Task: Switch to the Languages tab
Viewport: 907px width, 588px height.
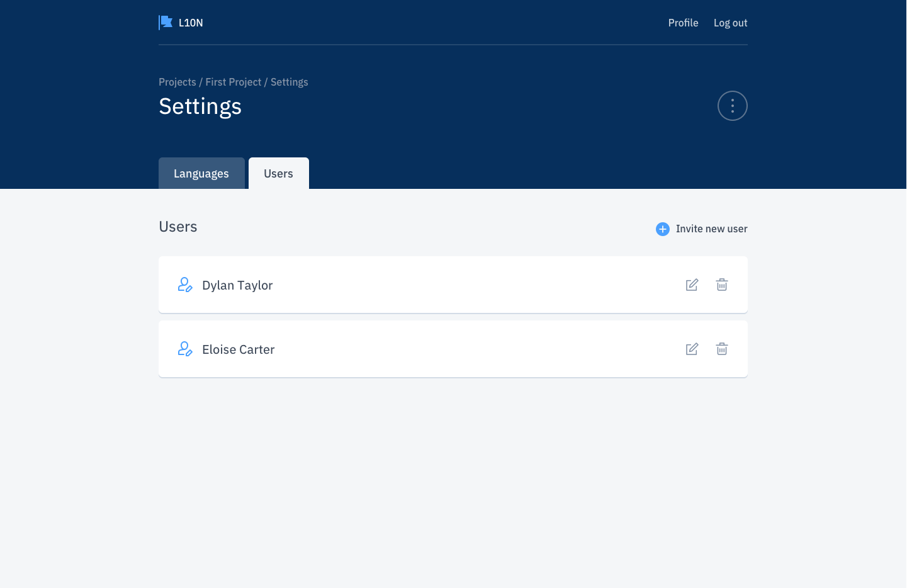Action: click(x=201, y=173)
